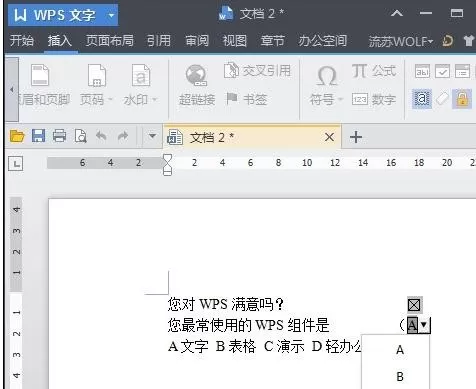Open the 视图 tab
The image size is (476, 389).
coord(235,41)
